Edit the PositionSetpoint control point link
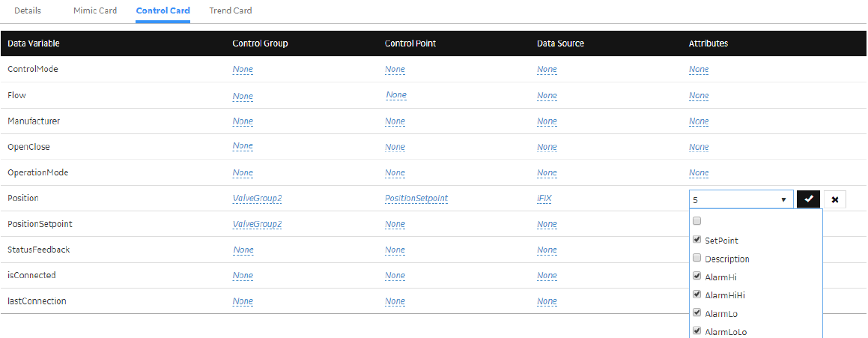 point(416,199)
